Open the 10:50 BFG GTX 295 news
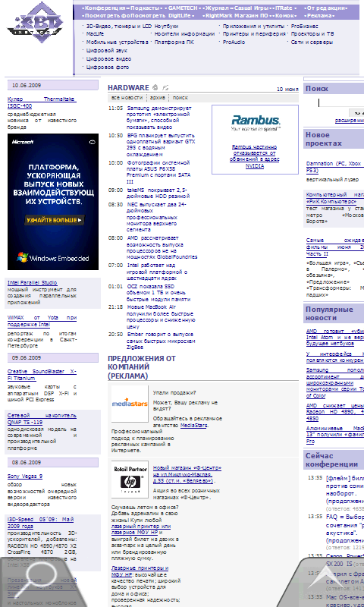This screenshot has width=364, height=607. tap(161, 145)
